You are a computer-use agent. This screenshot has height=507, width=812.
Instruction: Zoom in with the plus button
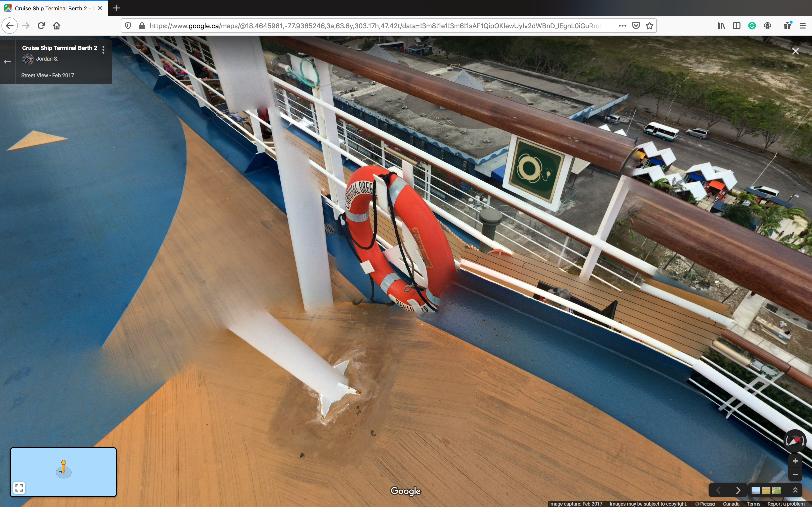pos(795,461)
